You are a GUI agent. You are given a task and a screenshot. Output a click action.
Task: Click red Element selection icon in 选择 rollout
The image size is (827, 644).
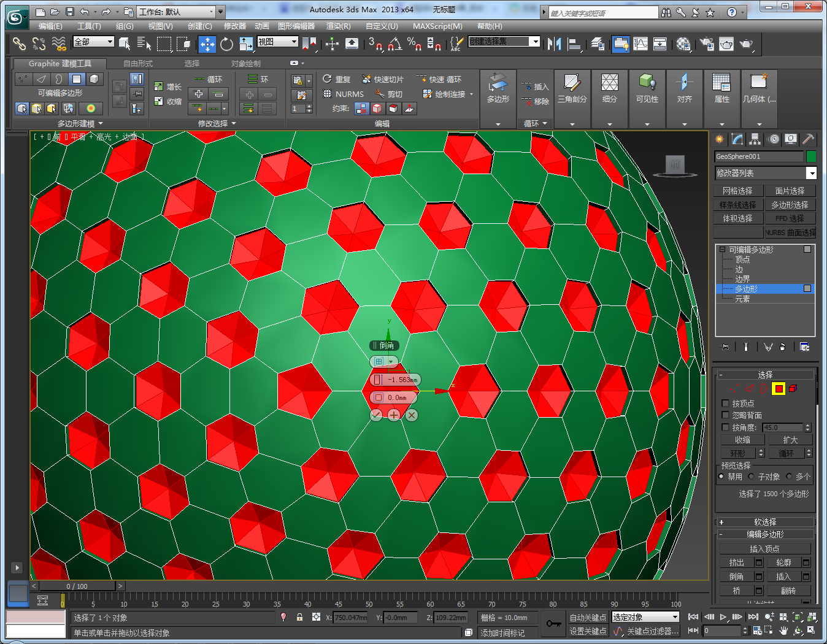[x=793, y=388]
